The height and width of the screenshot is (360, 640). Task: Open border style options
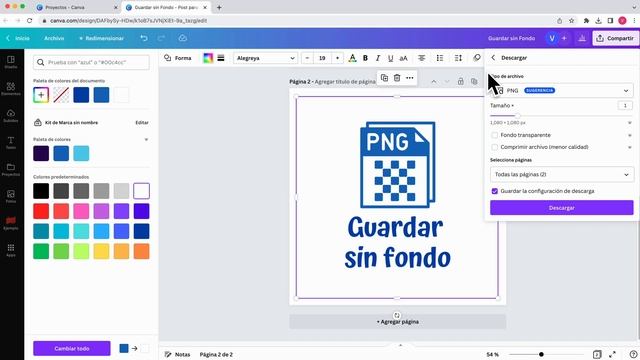[221, 58]
